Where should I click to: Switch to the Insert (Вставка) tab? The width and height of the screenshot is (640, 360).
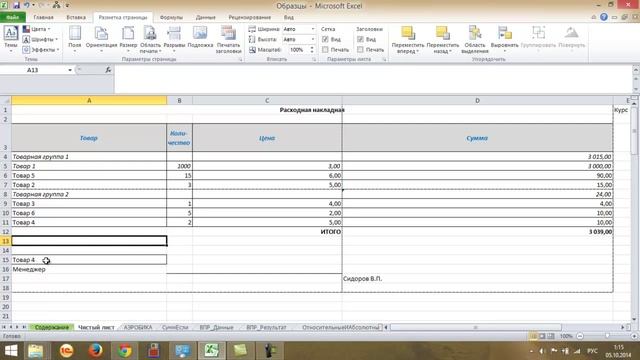click(76, 17)
